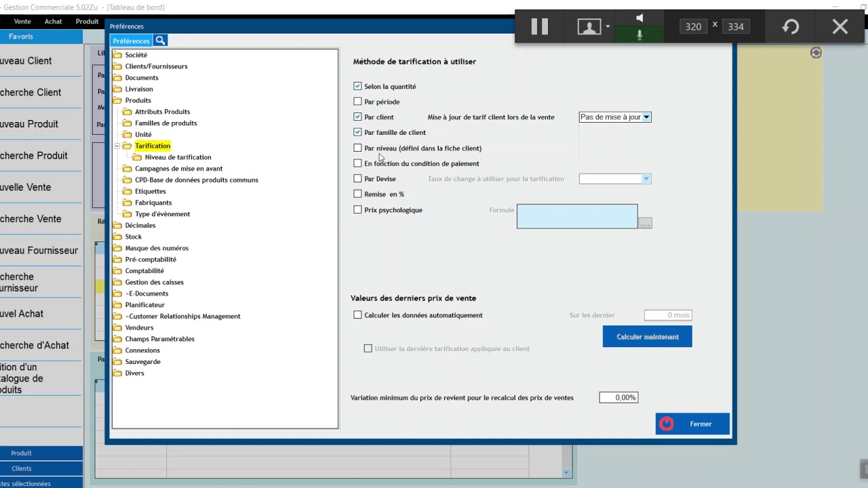
Task: Enable Par période checkbox
Action: coord(357,102)
